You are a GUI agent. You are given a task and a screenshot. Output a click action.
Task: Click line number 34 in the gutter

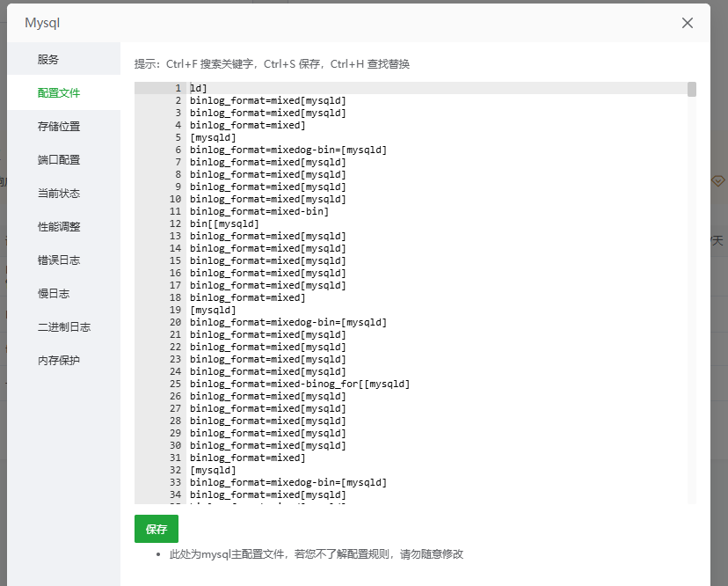pos(176,494)
